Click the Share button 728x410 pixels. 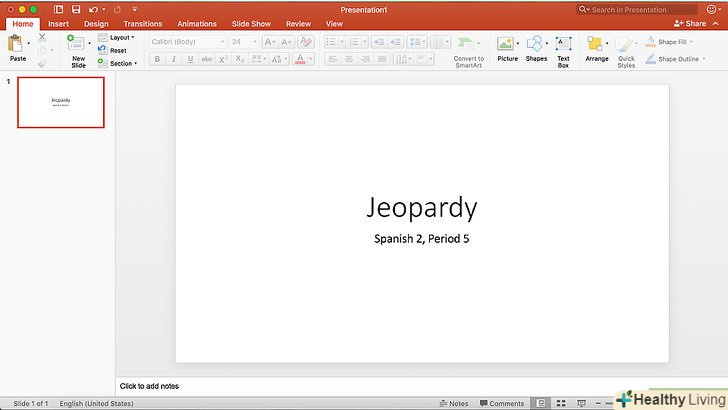[690, 23]
